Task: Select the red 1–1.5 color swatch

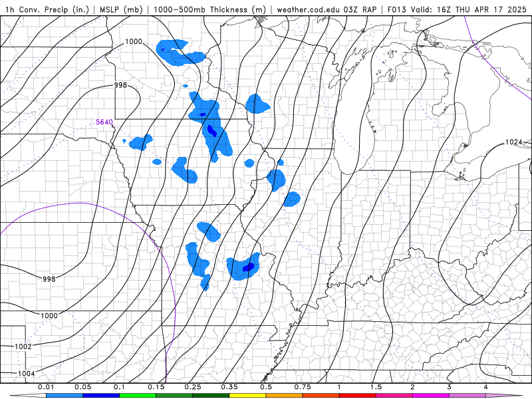Action: point(358,396)
